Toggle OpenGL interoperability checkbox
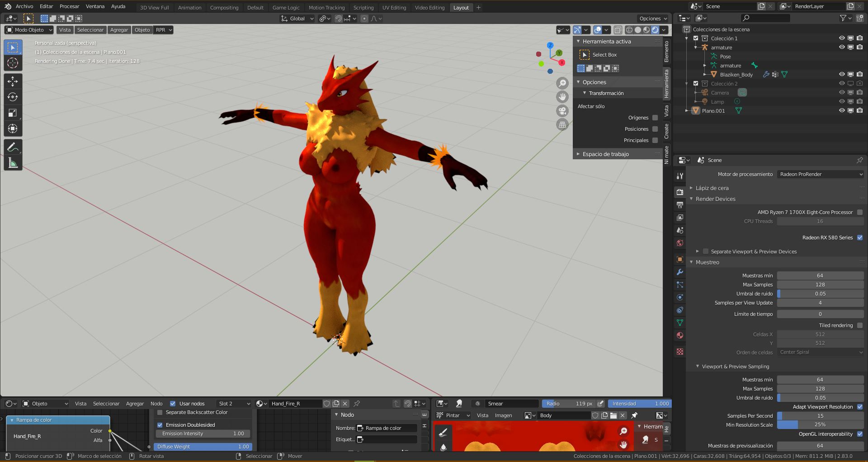The image size is (868, 462). 860,434
